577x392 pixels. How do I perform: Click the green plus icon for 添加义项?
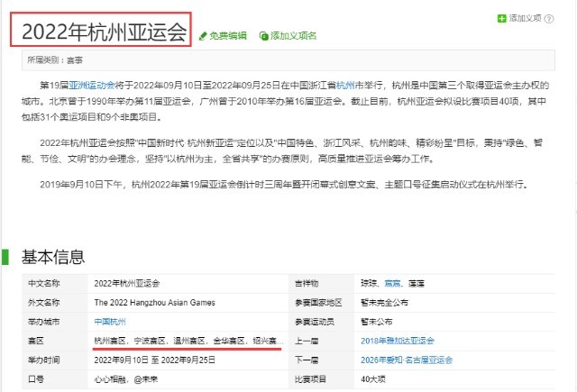click(502, 18)
